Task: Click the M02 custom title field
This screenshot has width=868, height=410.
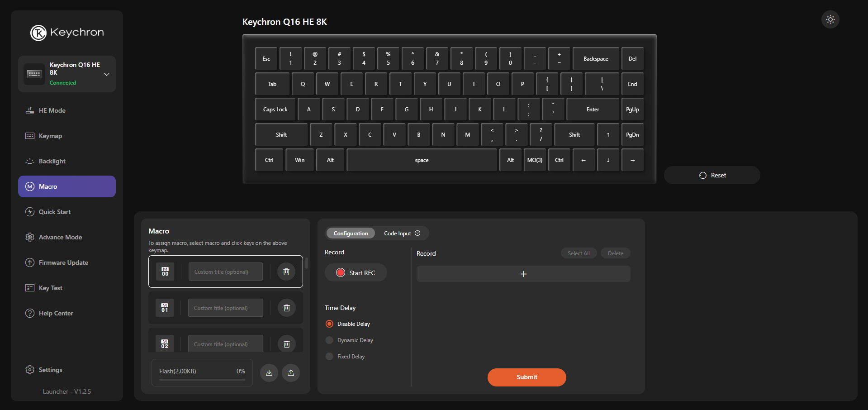Action: [226, 344]
